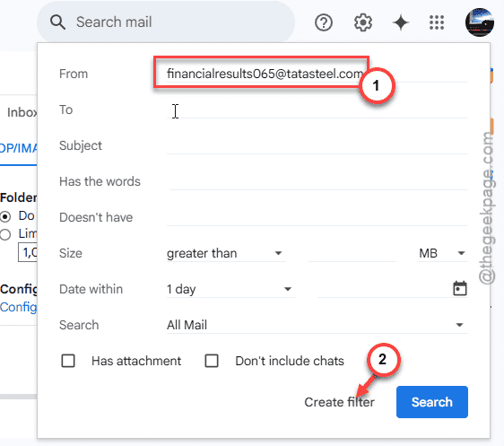Click the blue Search button

pos(431,402)
